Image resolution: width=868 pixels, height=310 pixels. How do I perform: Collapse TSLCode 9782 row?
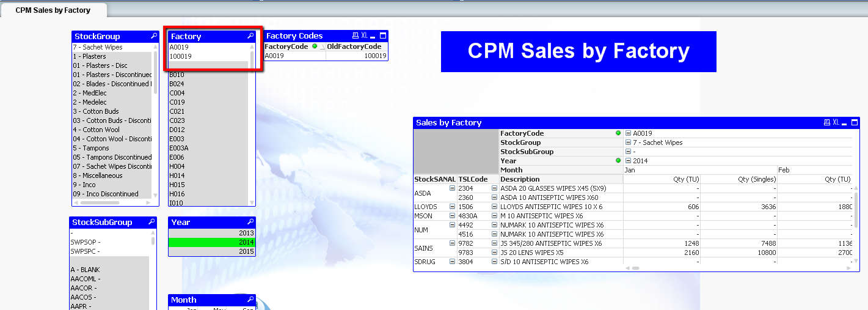[494, 243]
